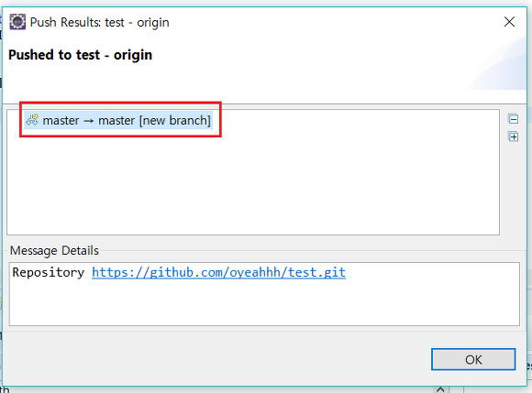Close the Push Results dialog with X
Viewport: 532px width, 393px height.
[x=509, y=22]
